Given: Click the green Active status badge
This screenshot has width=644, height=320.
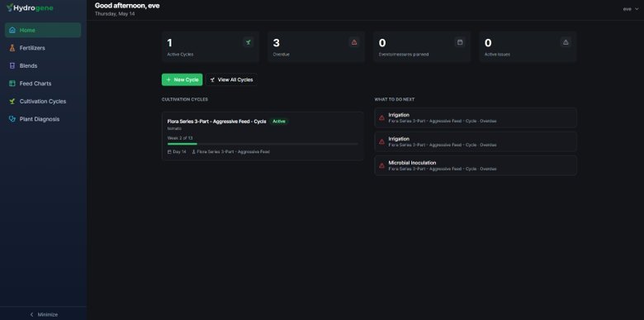Looking at the screenshot, I should tap(279, 122).
